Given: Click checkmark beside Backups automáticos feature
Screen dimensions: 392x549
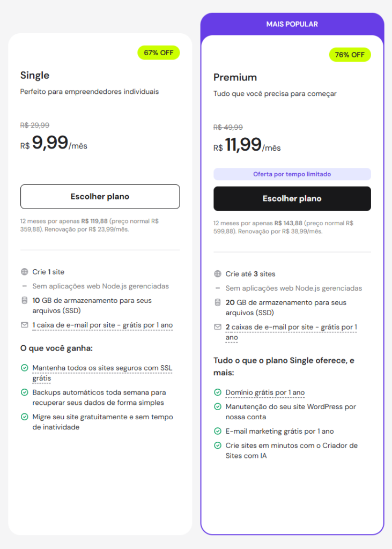Looking at the screenshot, I should (x=24, y=392).
